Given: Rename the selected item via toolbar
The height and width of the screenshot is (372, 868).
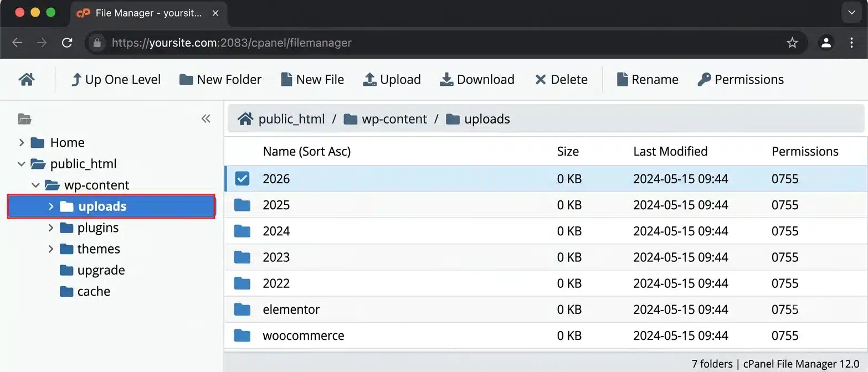Looking at the screenshot, I should [x=648, y=80].
